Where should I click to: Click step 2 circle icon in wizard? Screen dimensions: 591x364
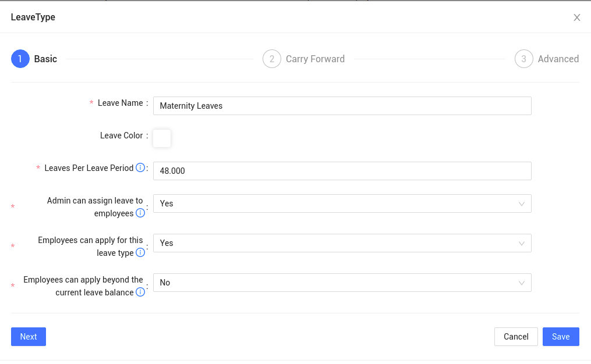(x=272, y=59)
